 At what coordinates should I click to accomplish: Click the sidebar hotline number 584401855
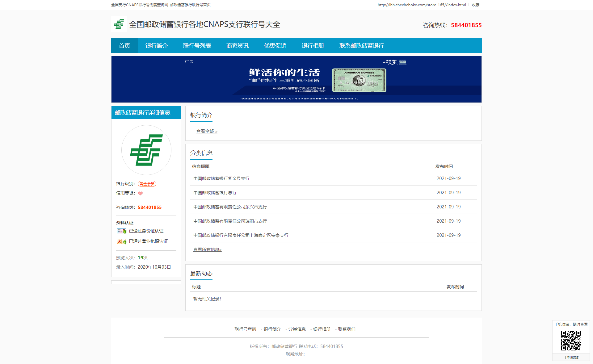(x=150, y=207)
